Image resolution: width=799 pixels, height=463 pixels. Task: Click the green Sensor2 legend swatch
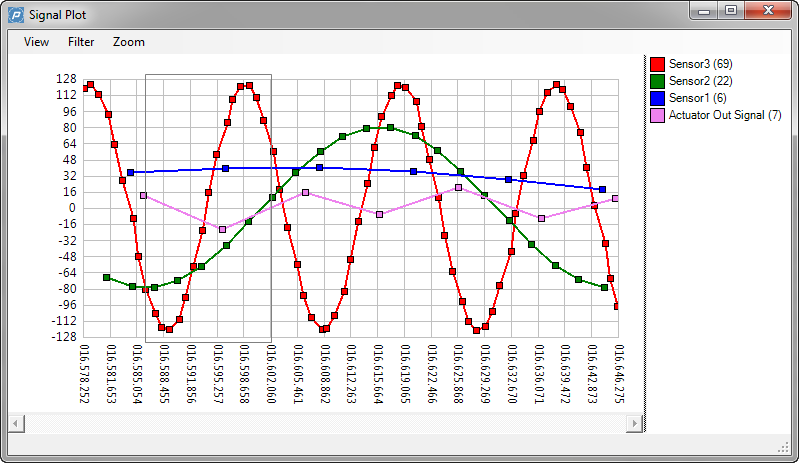(x=657, y=81)
